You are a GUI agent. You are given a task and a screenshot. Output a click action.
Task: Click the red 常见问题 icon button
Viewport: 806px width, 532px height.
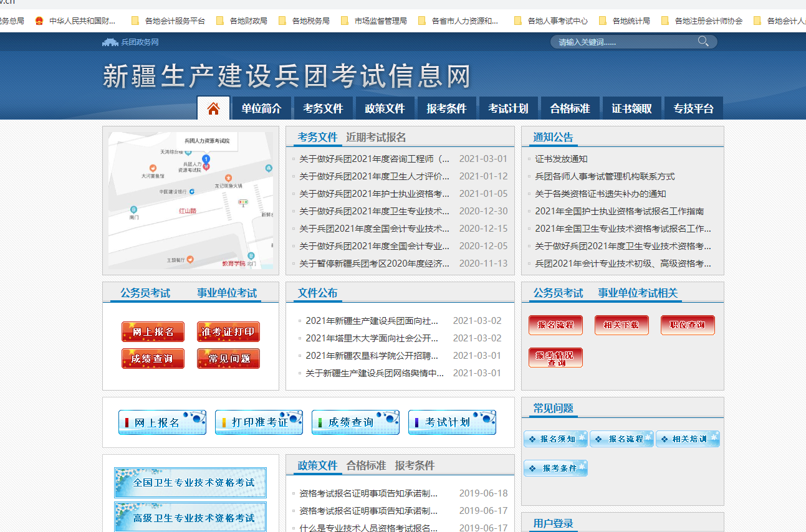click(228, 359)
